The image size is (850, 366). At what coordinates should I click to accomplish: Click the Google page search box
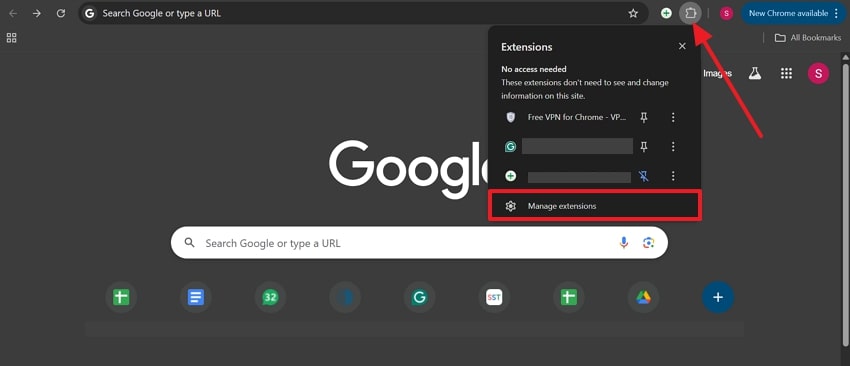pyautogui.click(x=419, y=243)
